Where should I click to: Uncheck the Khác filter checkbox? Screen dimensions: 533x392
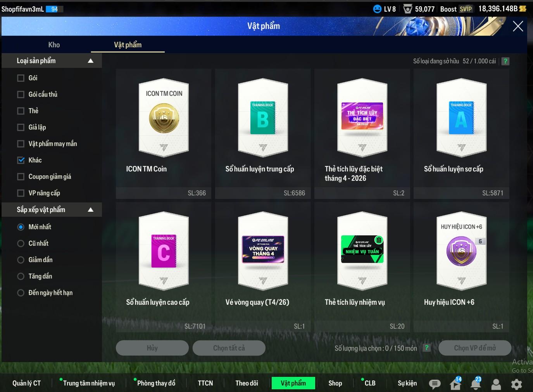(21, 160)
